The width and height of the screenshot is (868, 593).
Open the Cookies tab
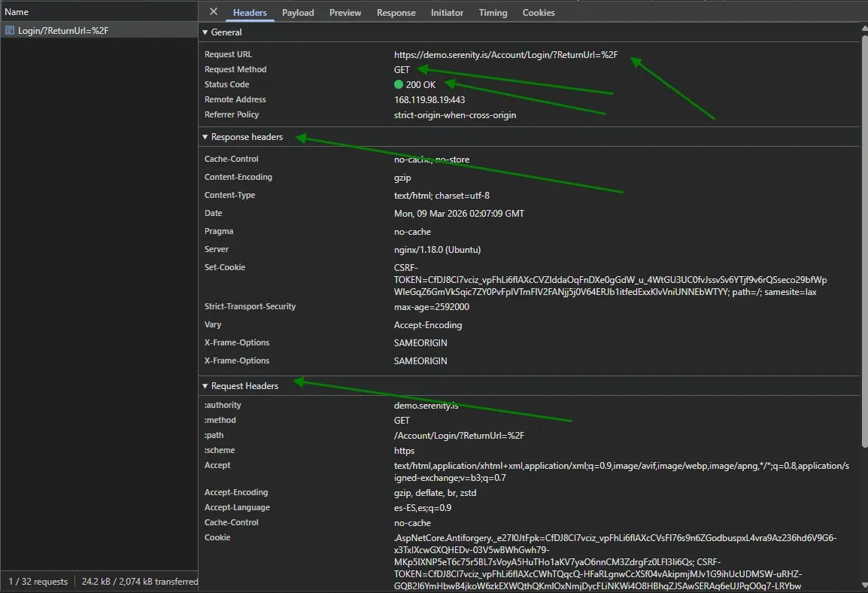tap(538, 12)
